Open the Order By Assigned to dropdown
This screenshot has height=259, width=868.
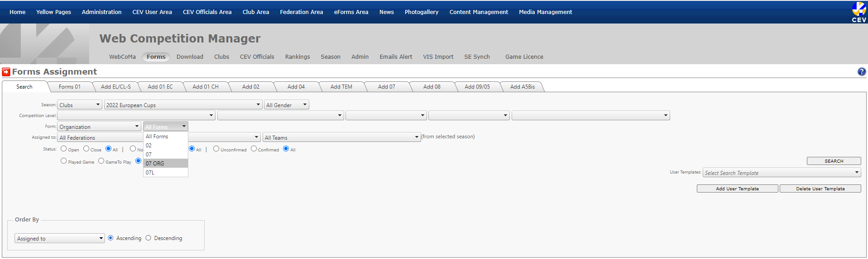[60, 238]
